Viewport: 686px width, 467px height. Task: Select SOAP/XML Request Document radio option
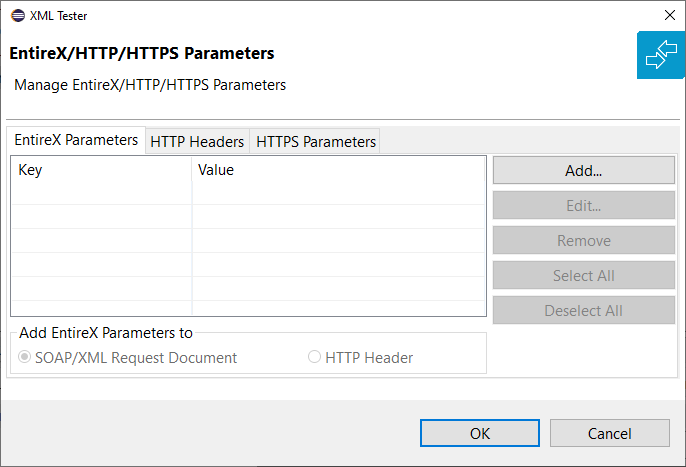[127, 358]
